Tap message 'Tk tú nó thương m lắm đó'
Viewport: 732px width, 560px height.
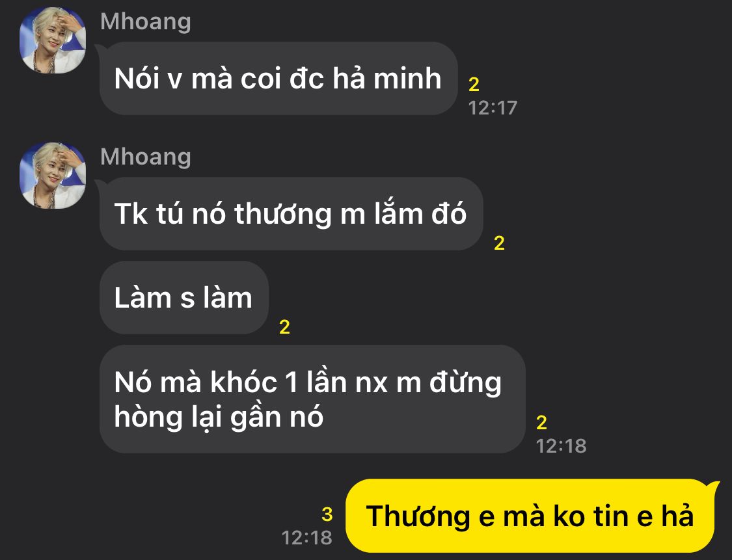[x=291, y=214]
